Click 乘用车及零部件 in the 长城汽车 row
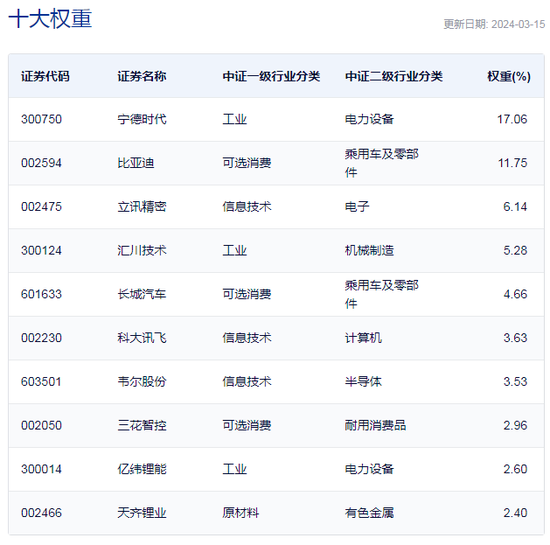 [x=381, y=294]
